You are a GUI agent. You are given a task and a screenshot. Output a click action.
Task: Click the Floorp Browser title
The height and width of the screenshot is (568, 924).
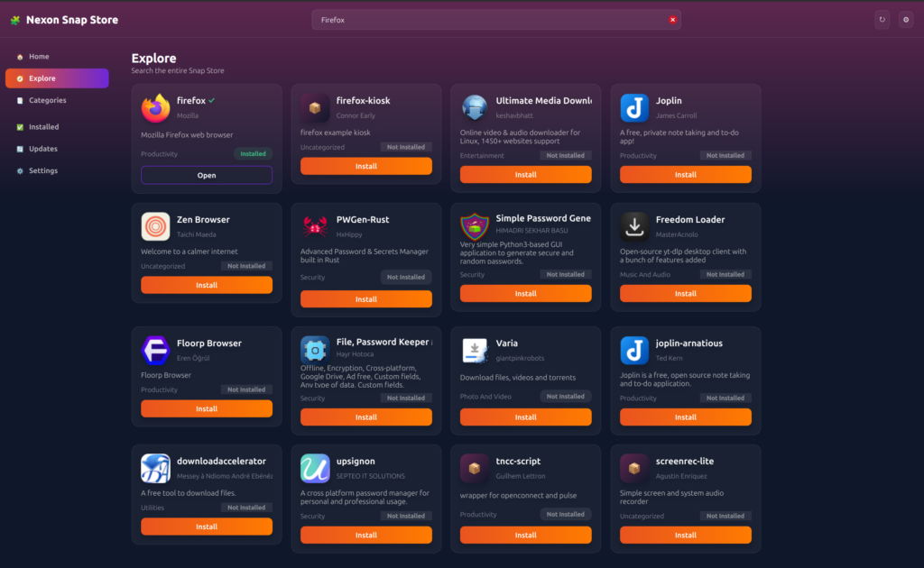coord(209,344)
